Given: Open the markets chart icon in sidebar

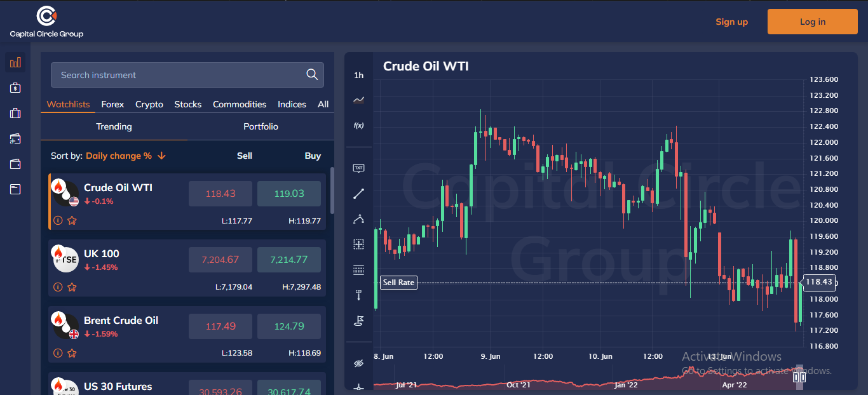Looking at the screenshot, I should coord(16,62).
